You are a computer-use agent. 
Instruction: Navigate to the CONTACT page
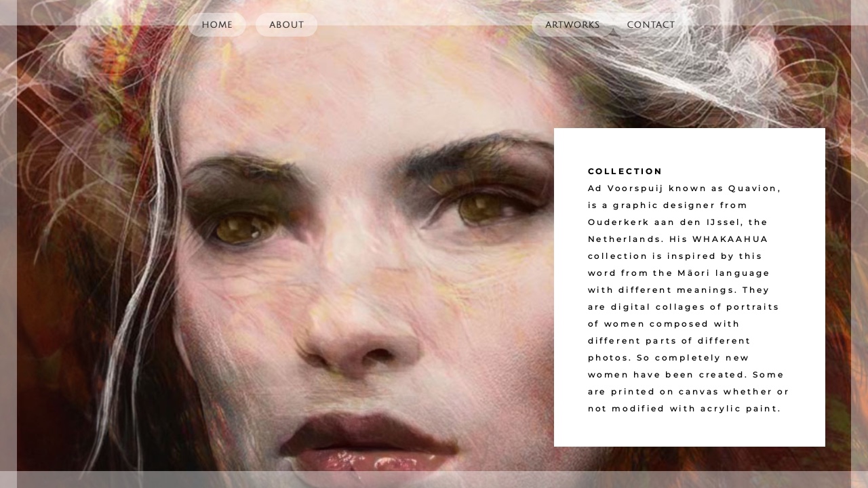[x=651, y=25]
